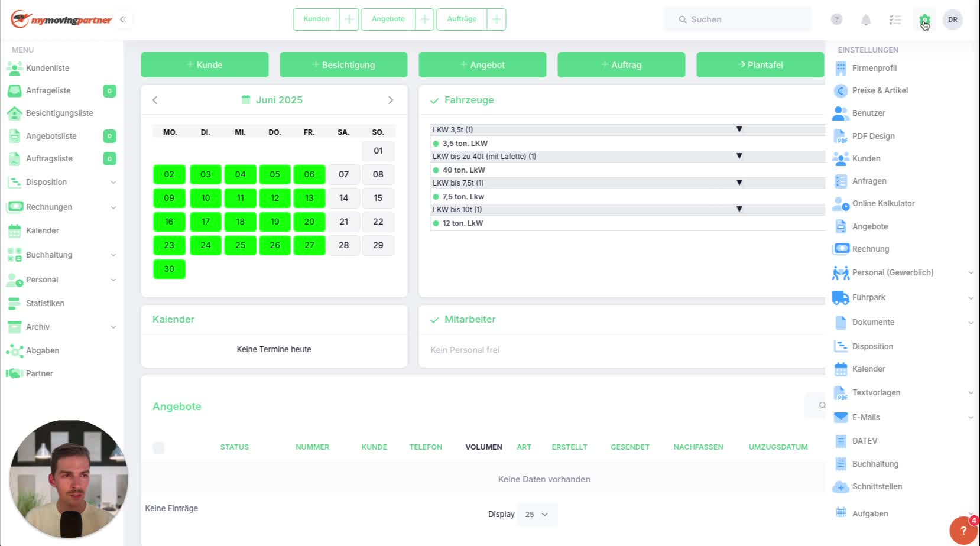Screen dimensions: 980x546
Task: Click the Kalender icon in settings panel
Action: coord(841,370)
